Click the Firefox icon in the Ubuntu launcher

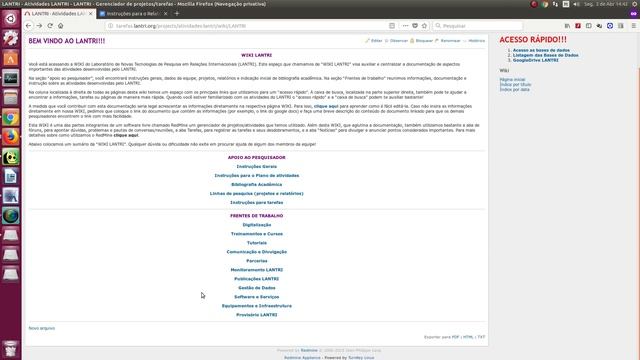coord(11,137)
